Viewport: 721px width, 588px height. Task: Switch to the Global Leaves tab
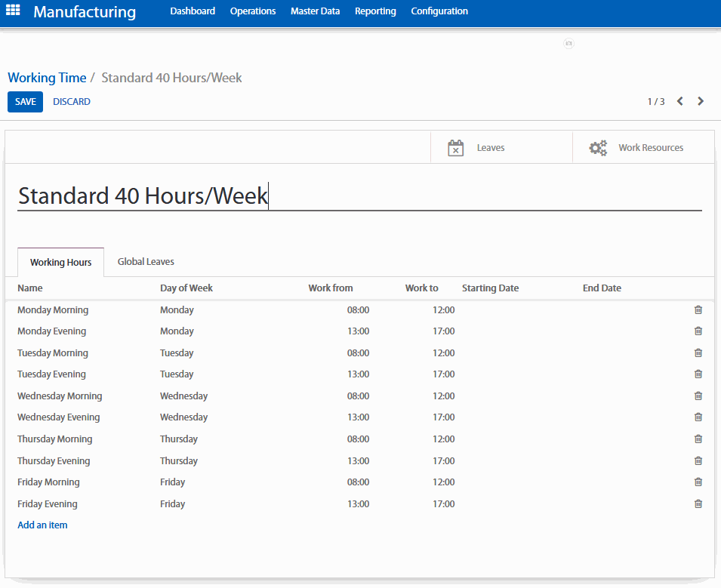[x=146, y=262]
